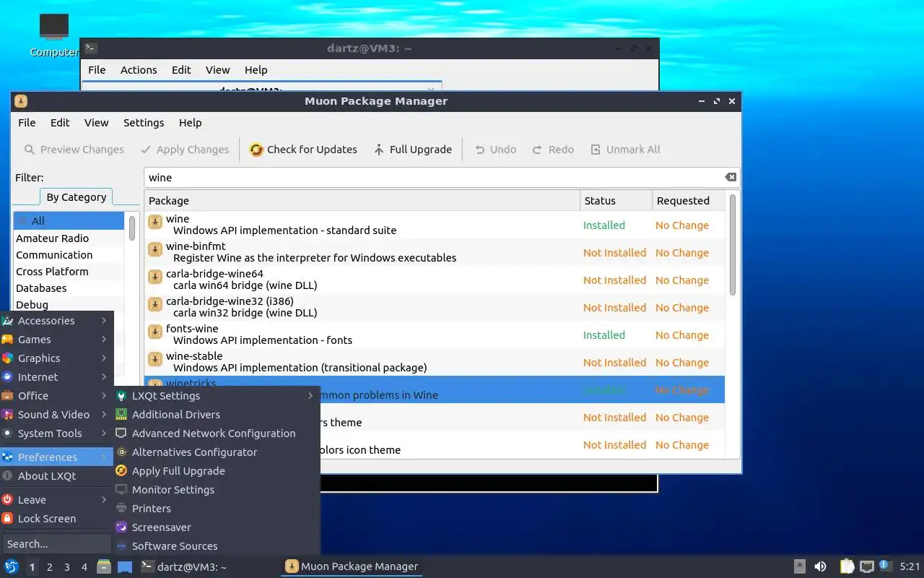Open Software Sources from Preferences submenu
The width and height of the screenshot is (924, 578).
point(217,546)
